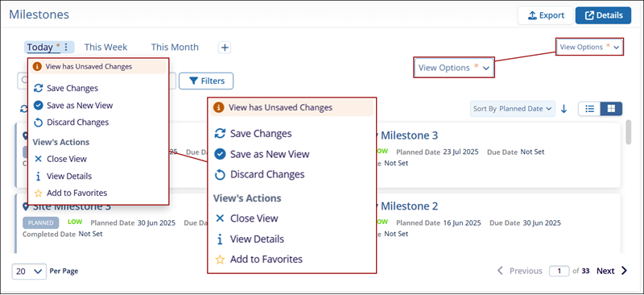
Task: Open the Milestone 3 card title
Action: 410,135
